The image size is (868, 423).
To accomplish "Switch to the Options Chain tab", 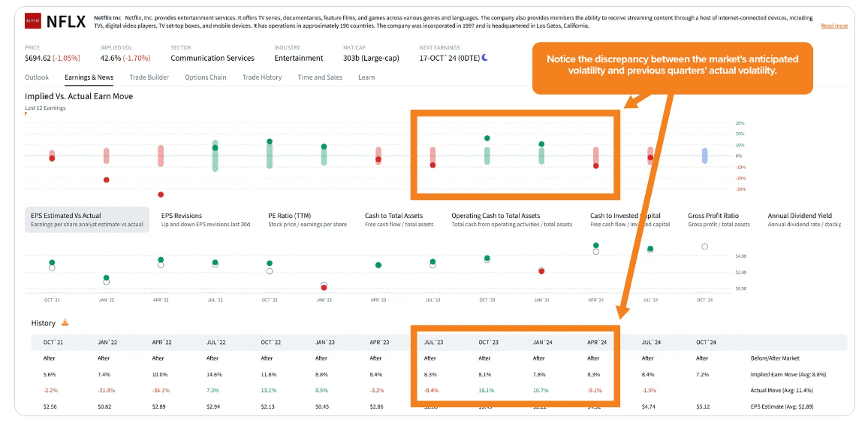I will point(205,77).
